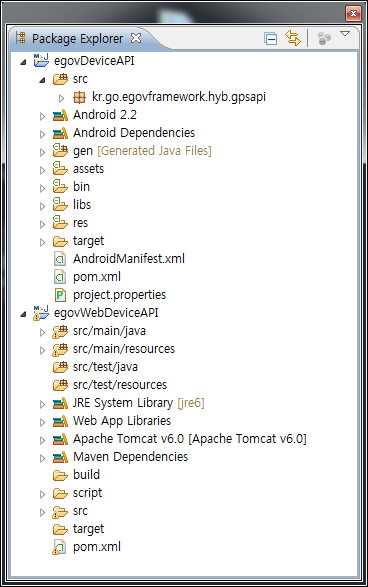Expand Maven Dependencies

coord(42,458)
